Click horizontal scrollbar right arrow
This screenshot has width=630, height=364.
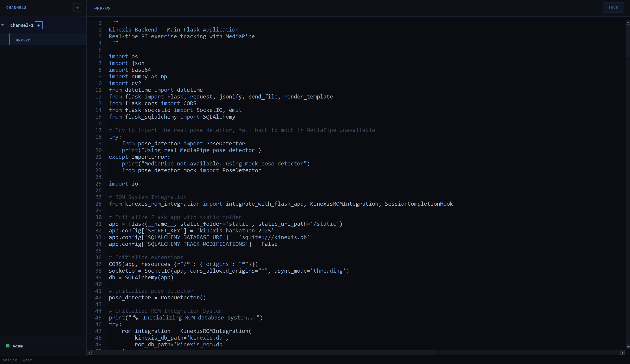coord(622,353)
